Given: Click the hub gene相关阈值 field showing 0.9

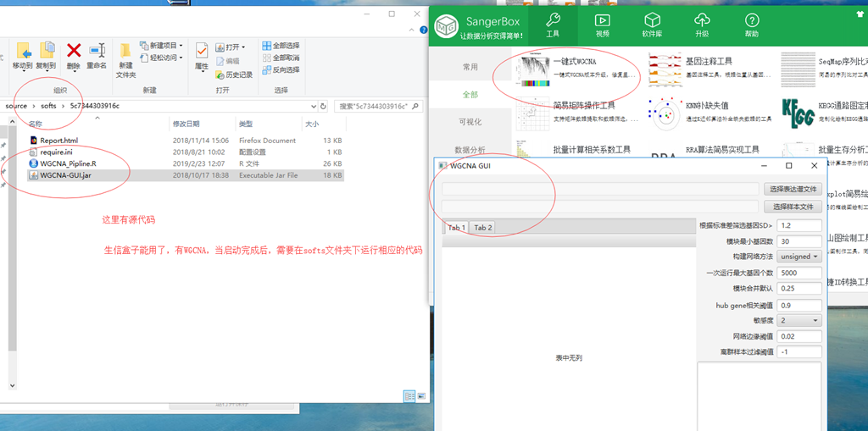Looking at the screenshot, I should coord(799,306).
